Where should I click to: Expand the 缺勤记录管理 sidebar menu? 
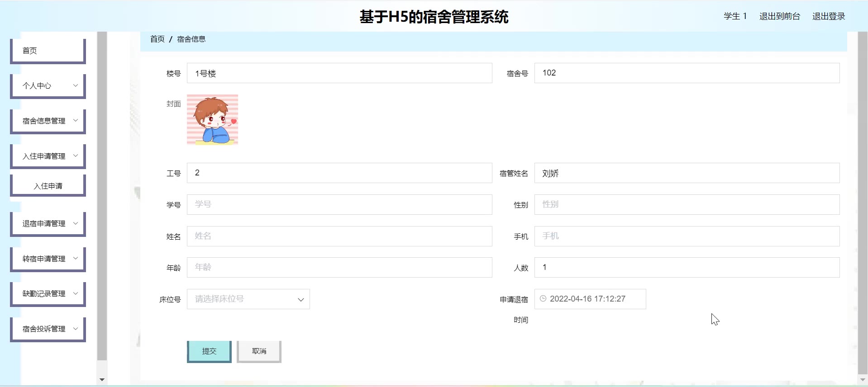click(48, 293)
